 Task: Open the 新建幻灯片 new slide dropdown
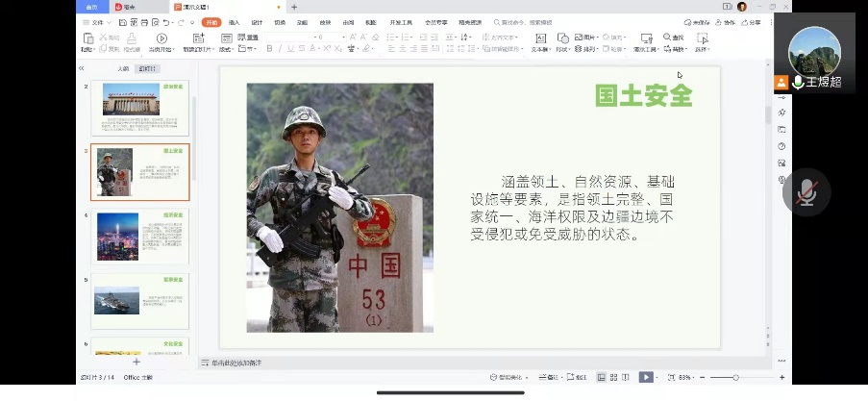195,48
